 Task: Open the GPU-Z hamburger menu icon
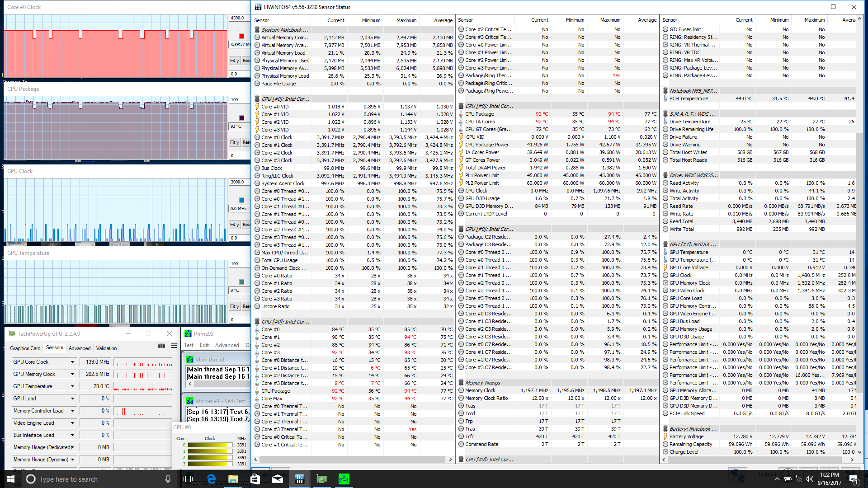coord(174,346)
